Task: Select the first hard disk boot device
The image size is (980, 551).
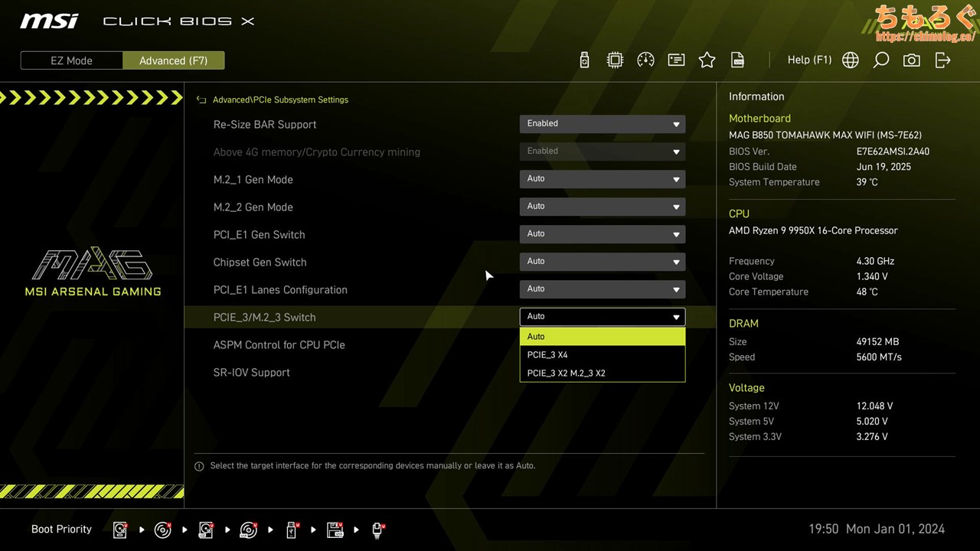Action: pyautogui.click(x=120, y=530)
